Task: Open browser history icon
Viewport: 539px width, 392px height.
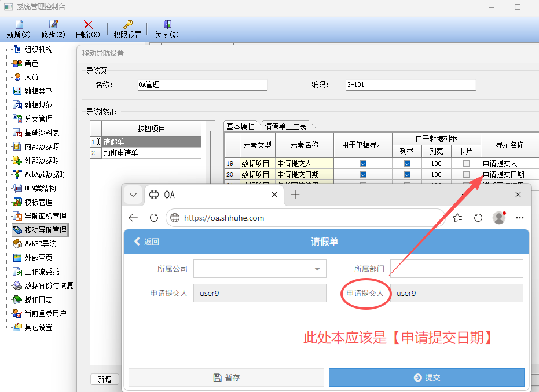Action: tap(478, 218)
